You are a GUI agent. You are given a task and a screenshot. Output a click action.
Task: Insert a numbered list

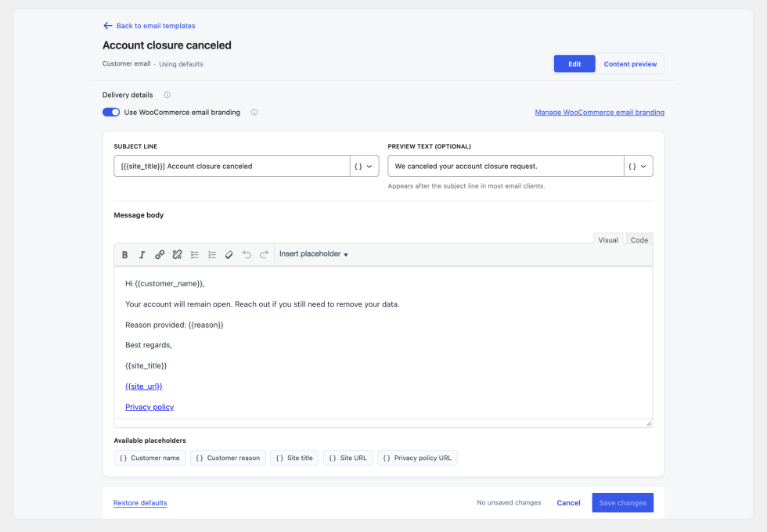pyautogui.click(x=212, y=255)
